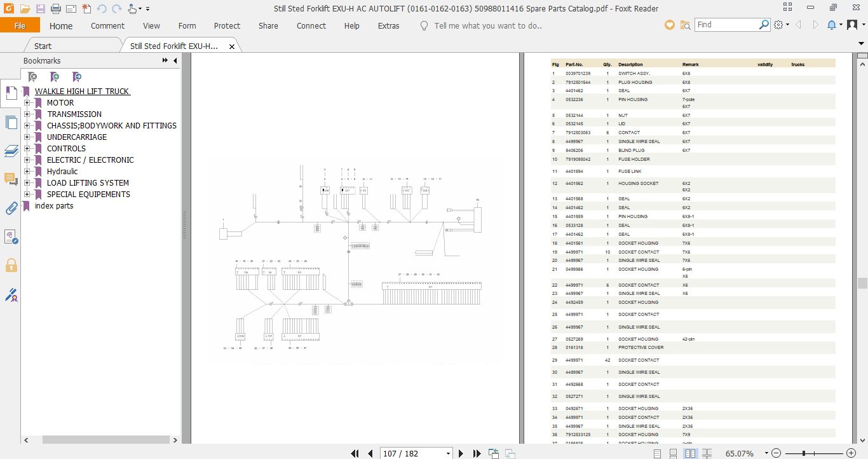Open the Pages panel in the sidebar
The width and height of the screenshot is (868, 459).
click(x=11, y=123)
